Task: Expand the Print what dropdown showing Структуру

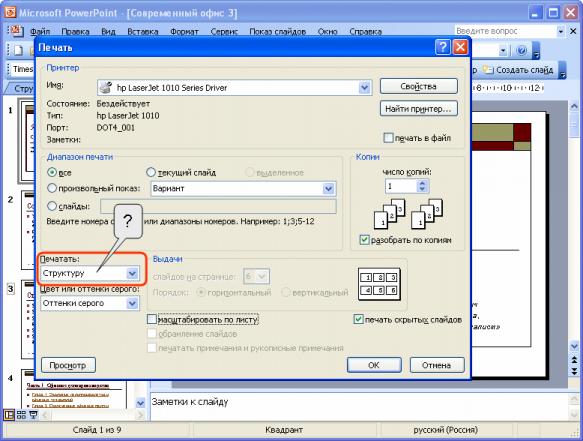Action: click(x=132, y=274)
